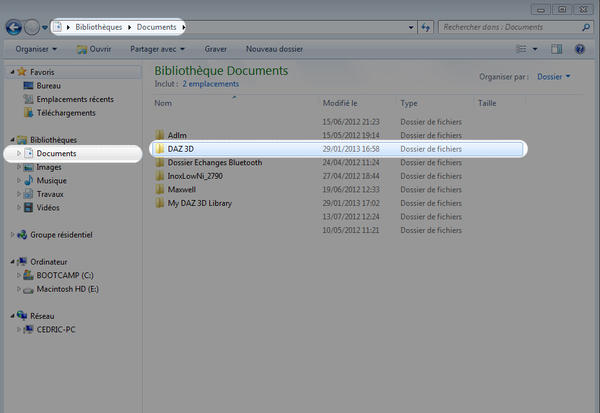600x413 pixels.
Task: Collapse the Favoris section arrow
Action: click(12, 72)
